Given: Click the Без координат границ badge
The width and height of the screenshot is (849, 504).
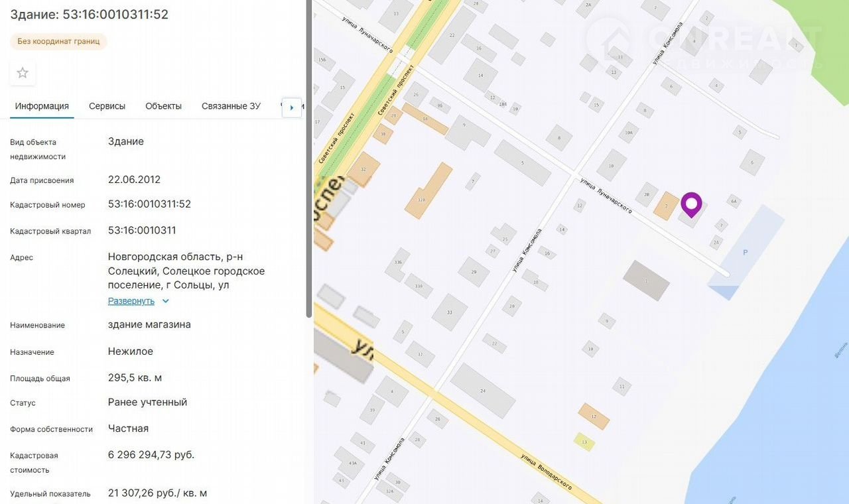Looking at the screenshot, I should tap(58, 41).
